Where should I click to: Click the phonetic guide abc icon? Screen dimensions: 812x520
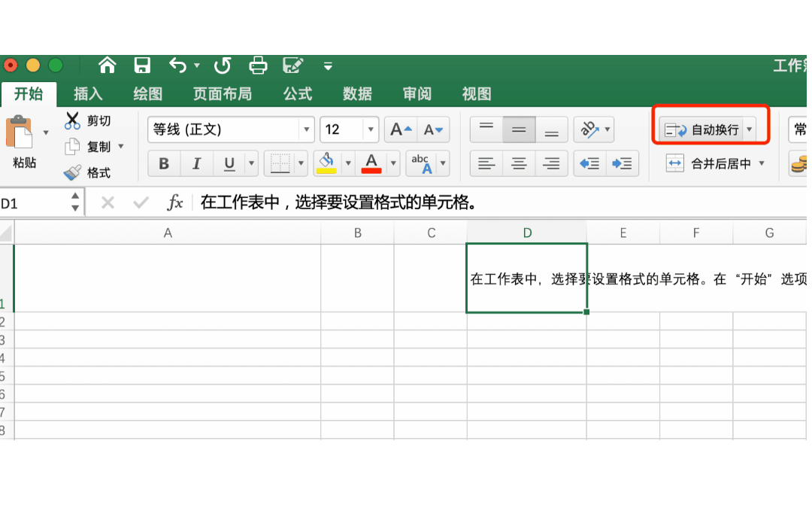(x=422, y=164)
